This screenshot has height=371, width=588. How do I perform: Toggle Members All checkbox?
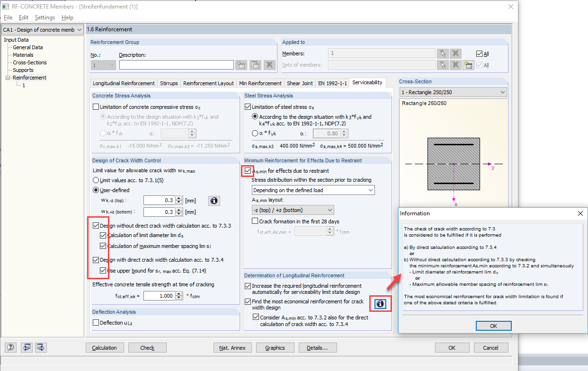[479, 53]
